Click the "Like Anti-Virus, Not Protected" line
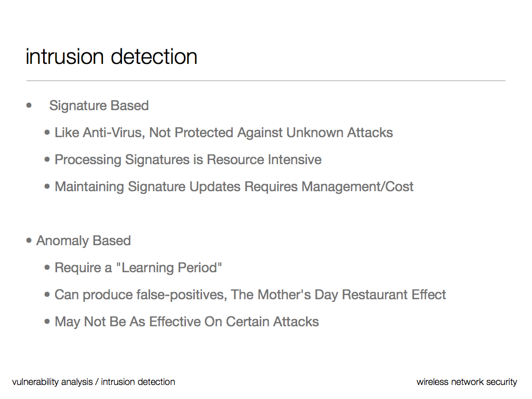 pyautogui.click(x=223, y=133)
